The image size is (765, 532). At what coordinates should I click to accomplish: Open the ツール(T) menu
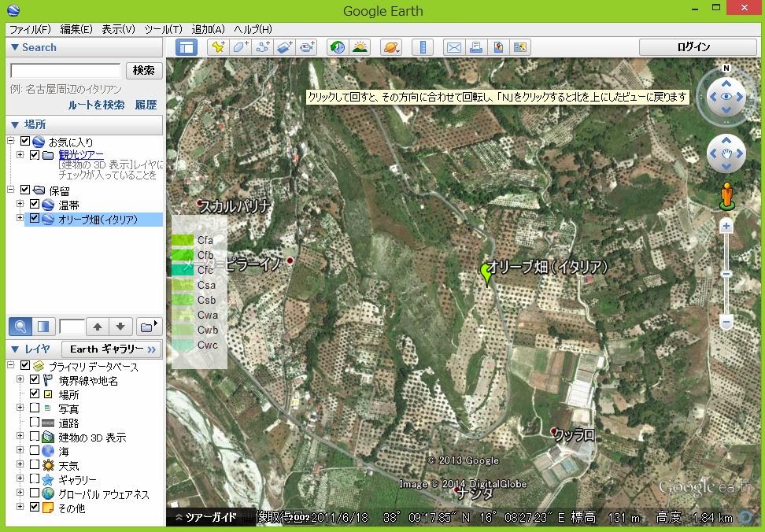[164, 29]
